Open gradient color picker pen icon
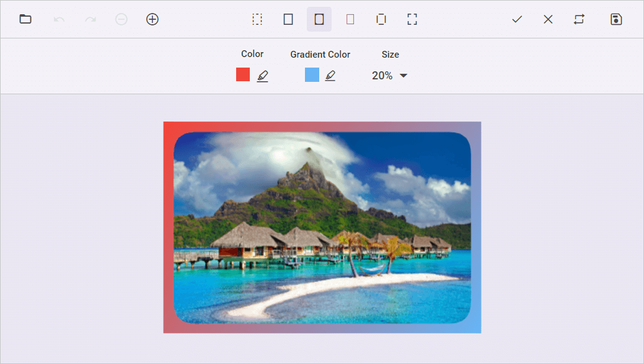Screen dimensions: 644x364 point(330,76)
